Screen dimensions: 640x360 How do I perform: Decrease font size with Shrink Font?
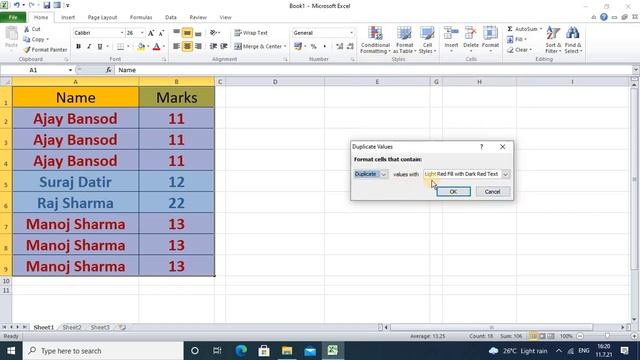[x=161, y=33]
